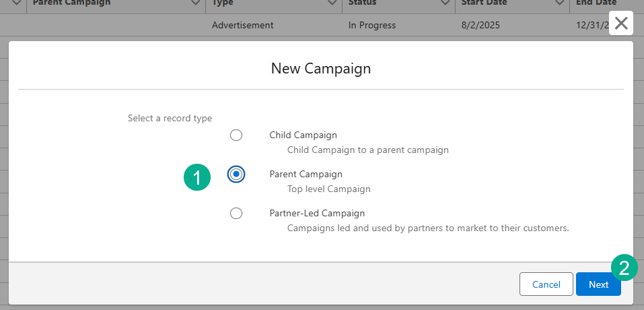Select the Child Campaign radio button
The height and width of the screenshot is (310, 644).
coord(236,135)
